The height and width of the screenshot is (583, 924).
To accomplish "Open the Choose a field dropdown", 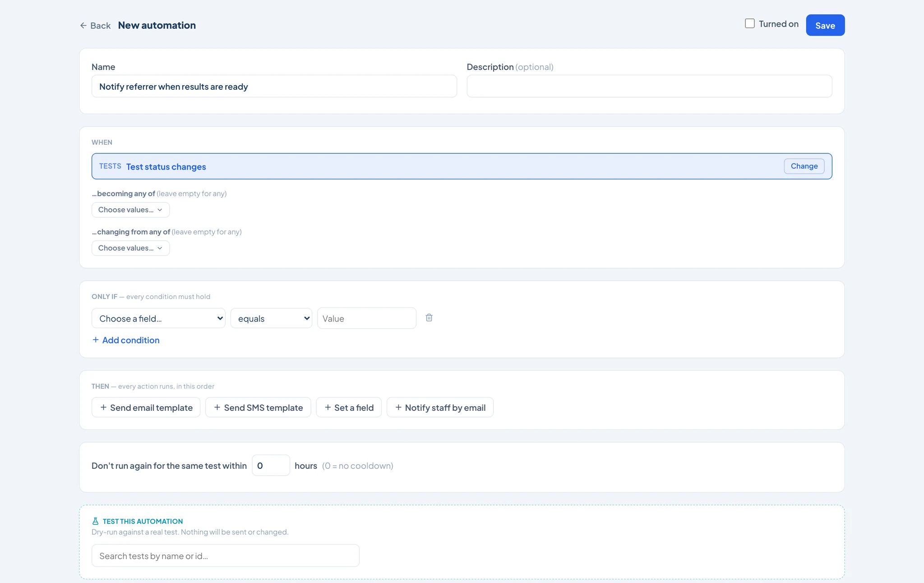I will point(158,318).
